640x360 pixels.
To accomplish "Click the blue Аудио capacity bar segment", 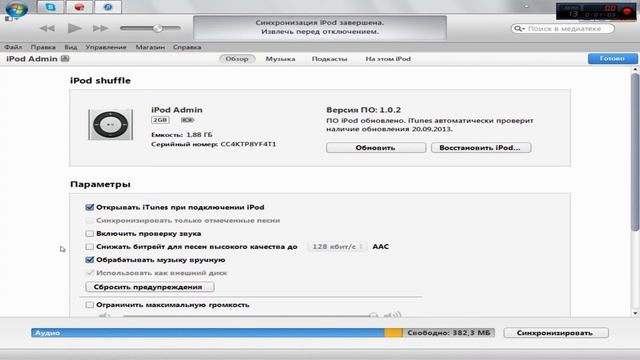I will pyautogui.click(x=208, y=333).
